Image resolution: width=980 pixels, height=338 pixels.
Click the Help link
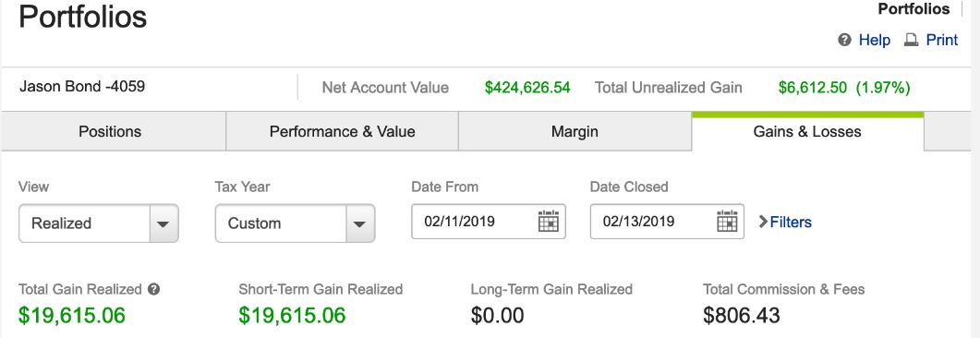click(875, 41)
